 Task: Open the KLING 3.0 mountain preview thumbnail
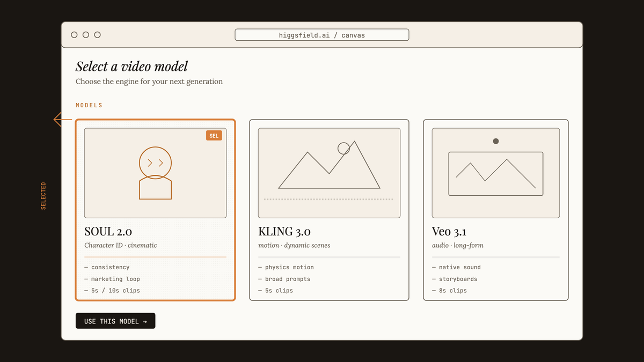point(329,173)
